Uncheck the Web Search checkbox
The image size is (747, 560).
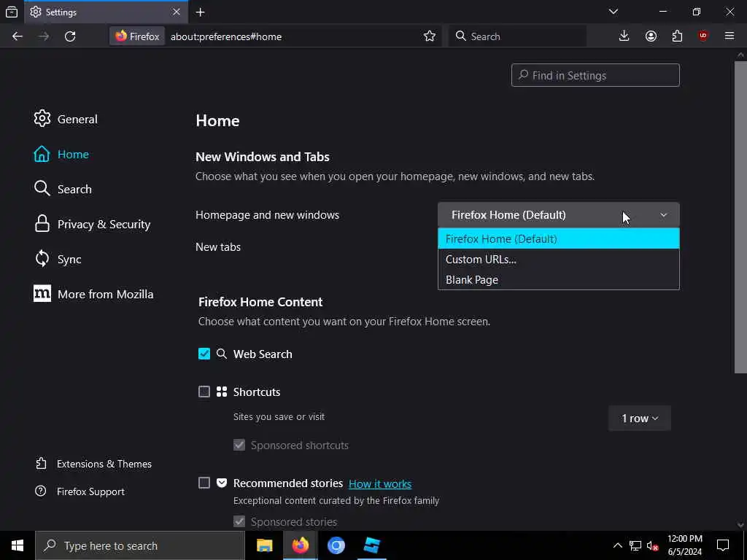pyautogui.click(x=204, y=354)
